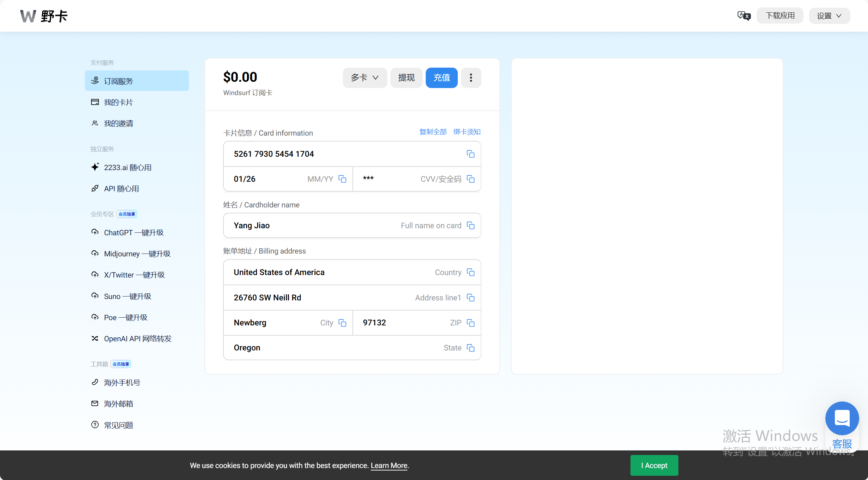Click the blue 充值 button
This screenshot has height=480, width=868.
(x=441, y=77)
